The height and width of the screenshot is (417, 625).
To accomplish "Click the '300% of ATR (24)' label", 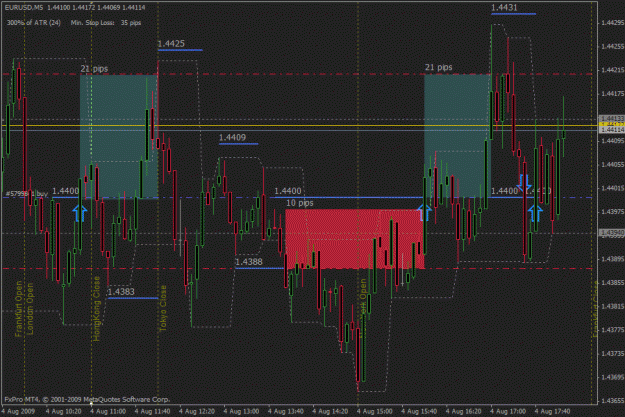I will point(34,23).
